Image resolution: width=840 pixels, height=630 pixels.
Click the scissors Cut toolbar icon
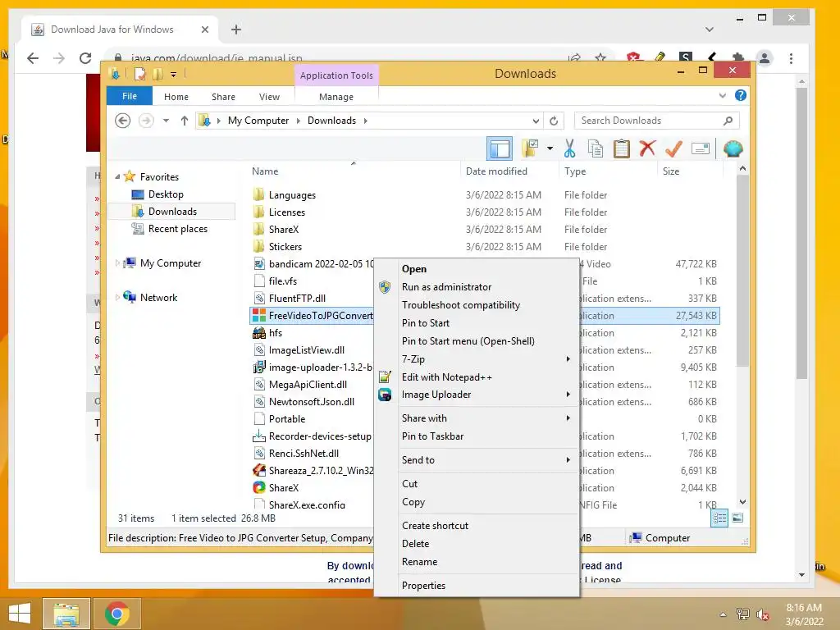(569, 148)
